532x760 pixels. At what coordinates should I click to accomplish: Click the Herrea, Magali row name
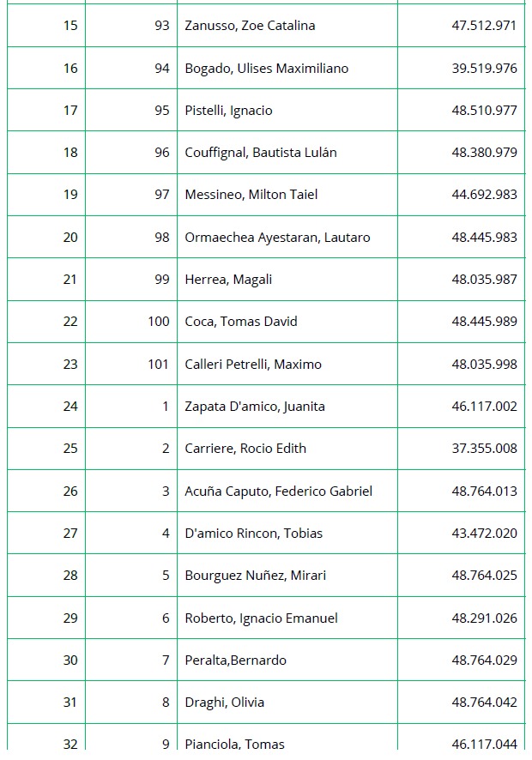point(228,280)
